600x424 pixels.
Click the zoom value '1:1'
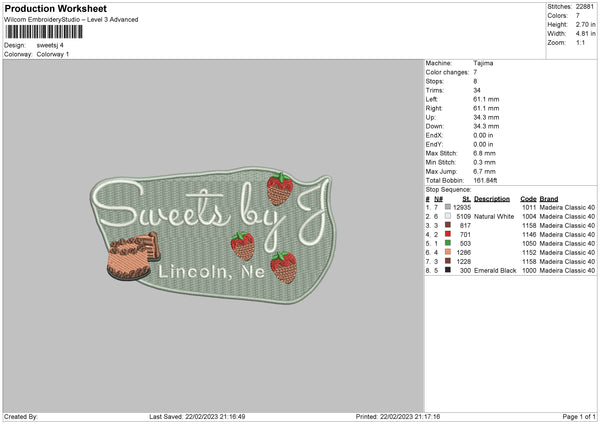(x=580, y=42)
